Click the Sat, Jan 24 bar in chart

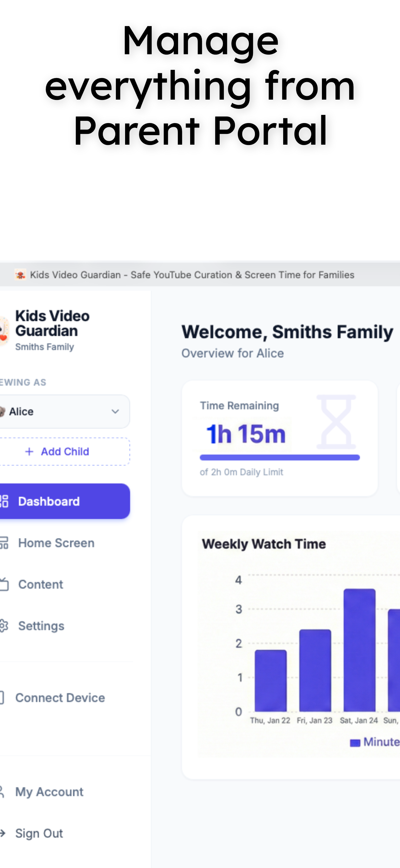pyautogui.click(x=360, y=650)
